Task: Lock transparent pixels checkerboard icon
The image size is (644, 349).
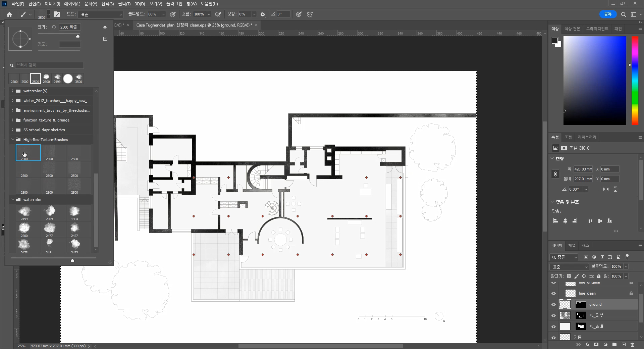Action: click(x=569, y=276)
